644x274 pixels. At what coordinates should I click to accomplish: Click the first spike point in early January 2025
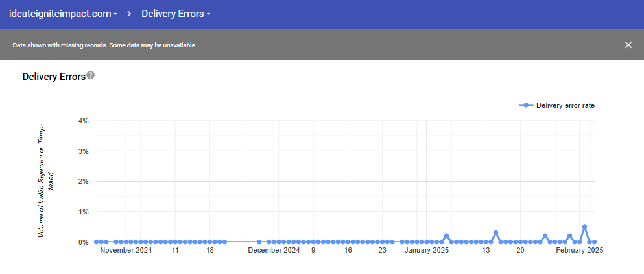click(446, 236)
